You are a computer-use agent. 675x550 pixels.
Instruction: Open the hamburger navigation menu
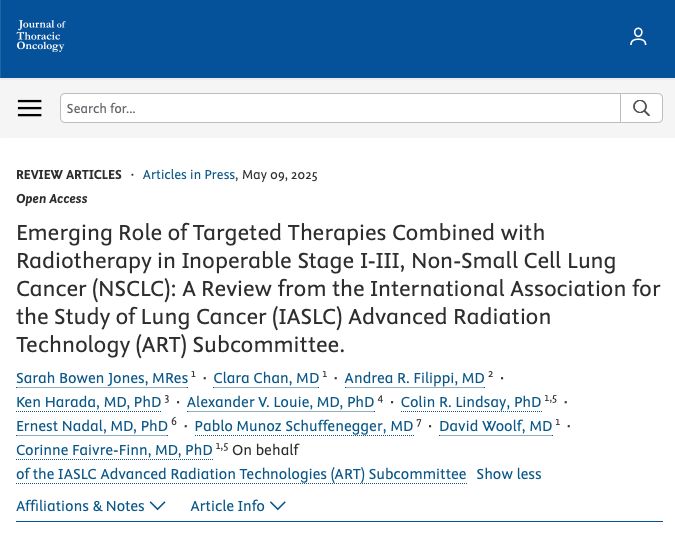(30, 108)
